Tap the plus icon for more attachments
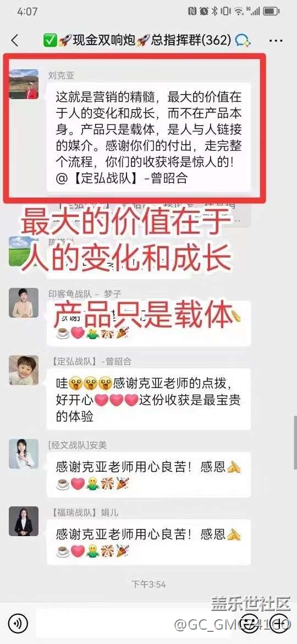The height and width of the screenshot is (644, 297). [x=280, y=624]
